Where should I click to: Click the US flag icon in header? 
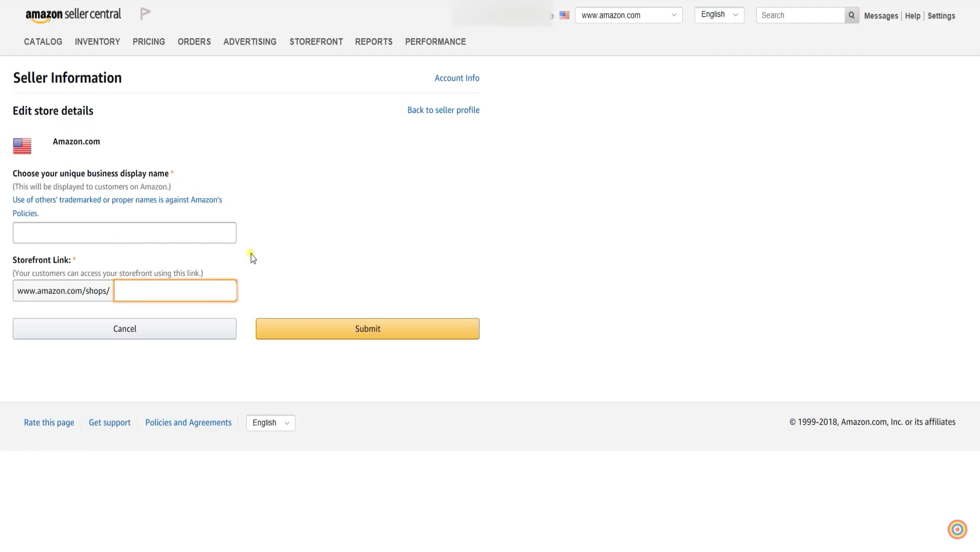tap(564, 15)
